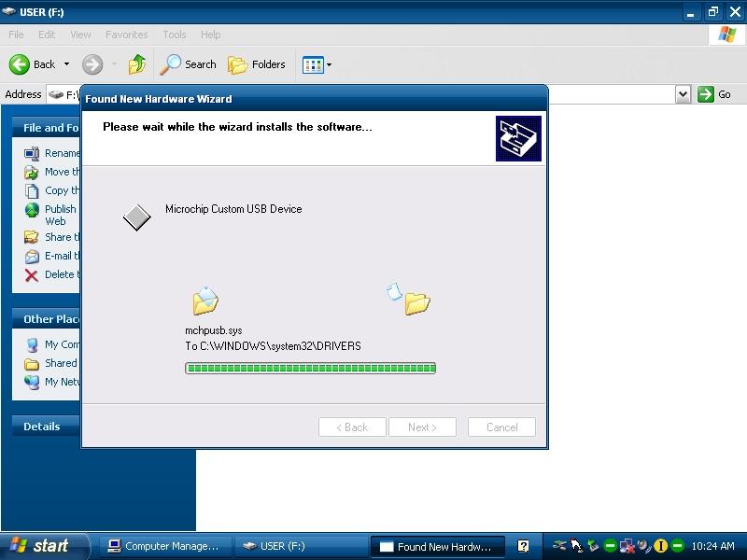Open My Computer from Other Places
This screenshot has height=560, width=747.
(x=32, y=344)
